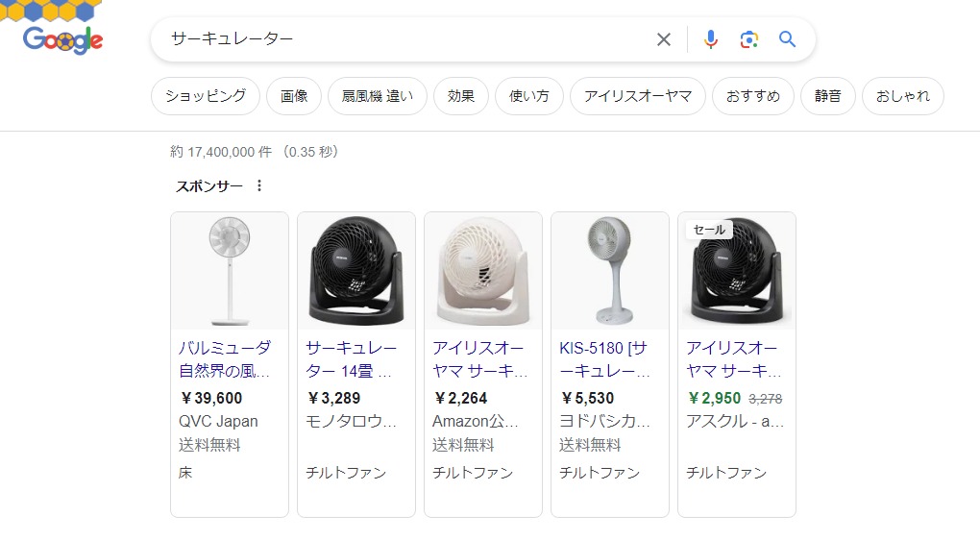The height and width of the screenshot is (540, 980).
Task: Open the sponsor three-dot options menu
Action: coord(259,185)
